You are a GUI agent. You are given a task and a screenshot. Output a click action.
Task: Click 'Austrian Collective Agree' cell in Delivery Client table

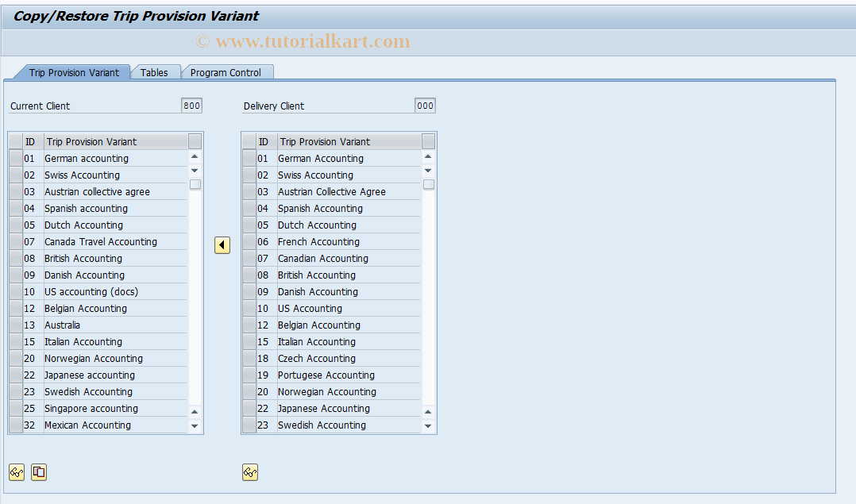point(349,192)
